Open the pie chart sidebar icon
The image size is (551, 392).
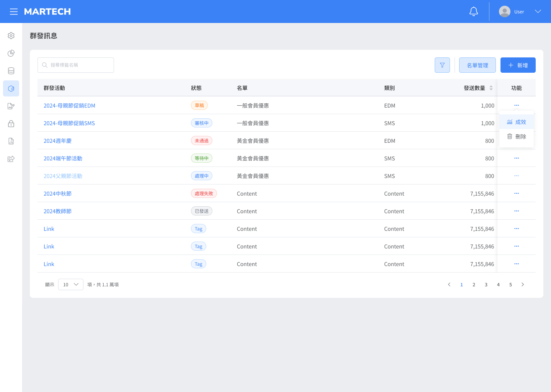click(x=11, y=53)
